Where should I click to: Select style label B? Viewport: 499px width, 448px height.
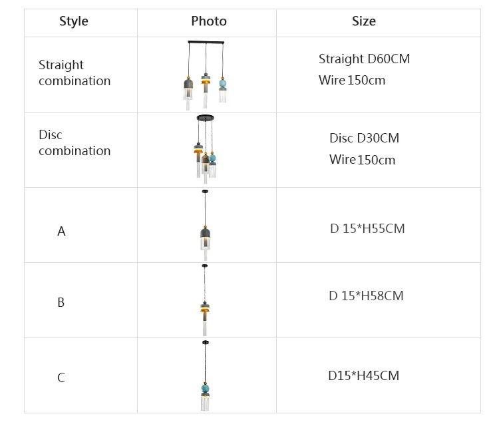point(61,302)
